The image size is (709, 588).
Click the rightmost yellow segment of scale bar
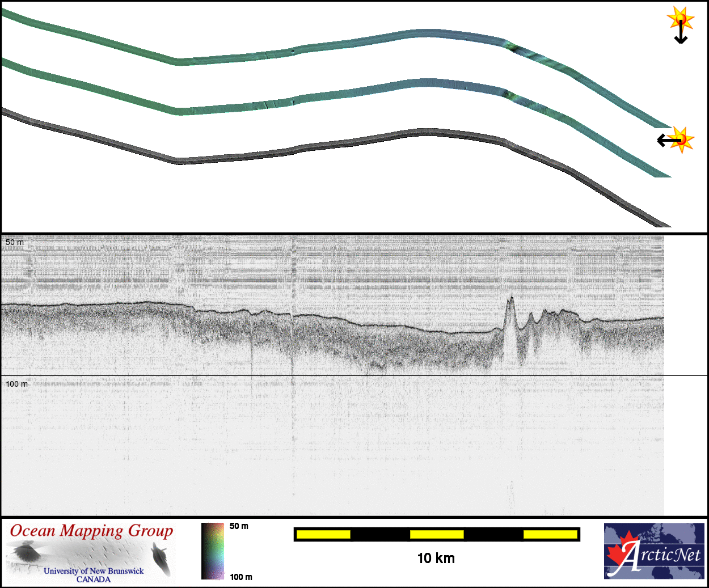pyautogui.click(x=550, y=534)
